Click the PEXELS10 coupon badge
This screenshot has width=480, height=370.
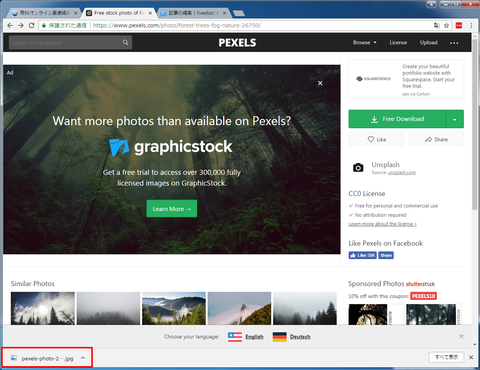click(x=423, y=296)
